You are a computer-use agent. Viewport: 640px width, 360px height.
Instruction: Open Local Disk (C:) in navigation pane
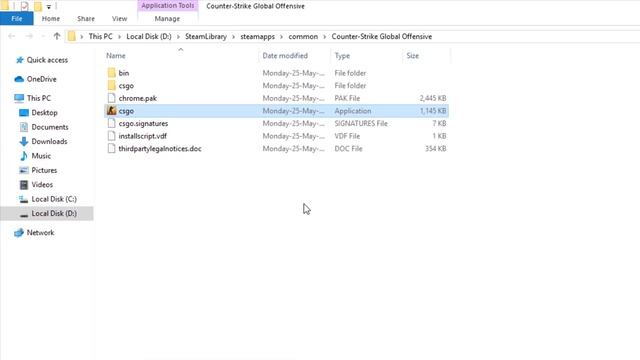(54, 199)
